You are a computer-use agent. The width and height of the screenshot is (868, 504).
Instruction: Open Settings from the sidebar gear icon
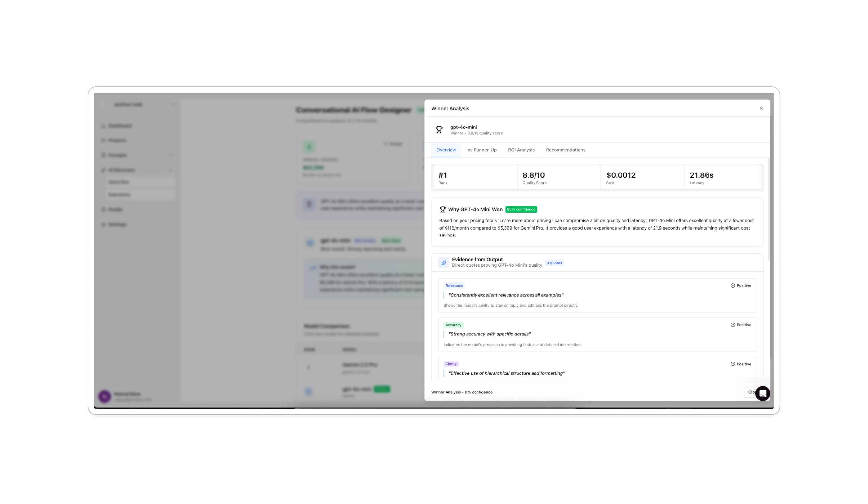(x=103, y=224)
